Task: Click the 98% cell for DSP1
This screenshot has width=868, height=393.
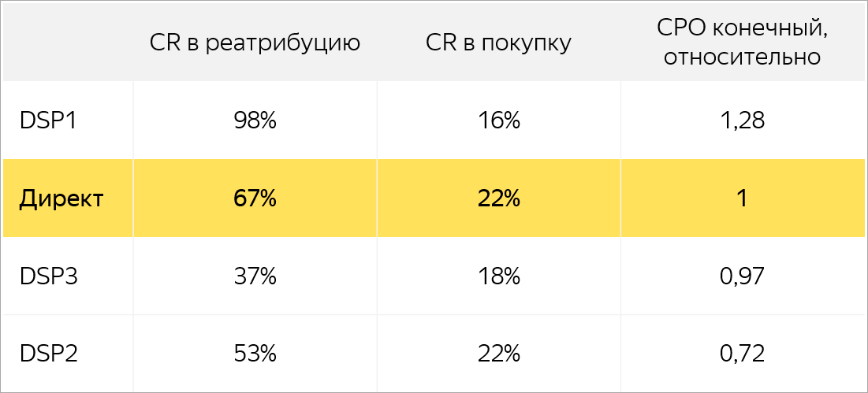Action: coord(255,120)
